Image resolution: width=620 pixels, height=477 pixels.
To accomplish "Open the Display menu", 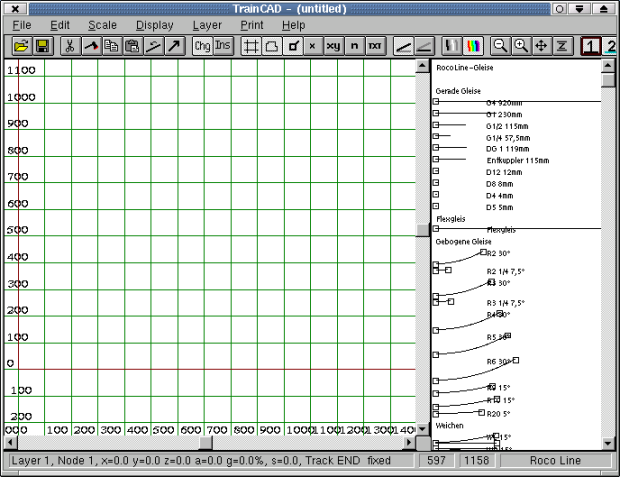I will [154, 24].
